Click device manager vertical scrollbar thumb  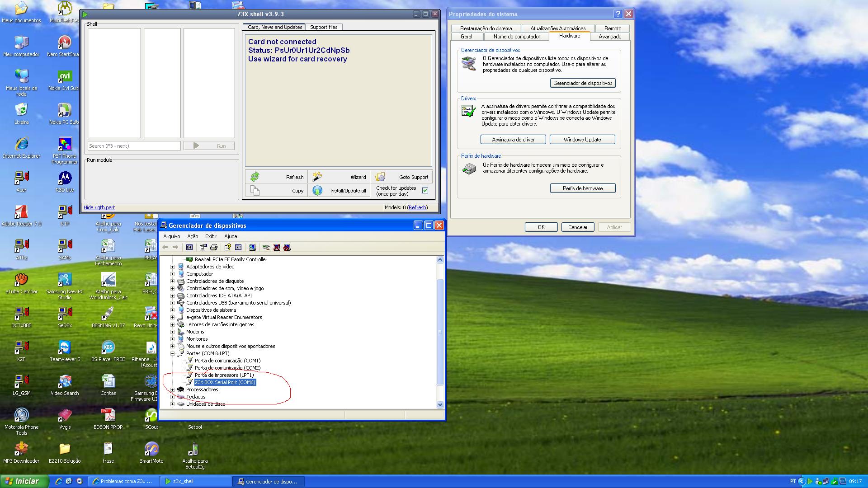tap(440, 332)
